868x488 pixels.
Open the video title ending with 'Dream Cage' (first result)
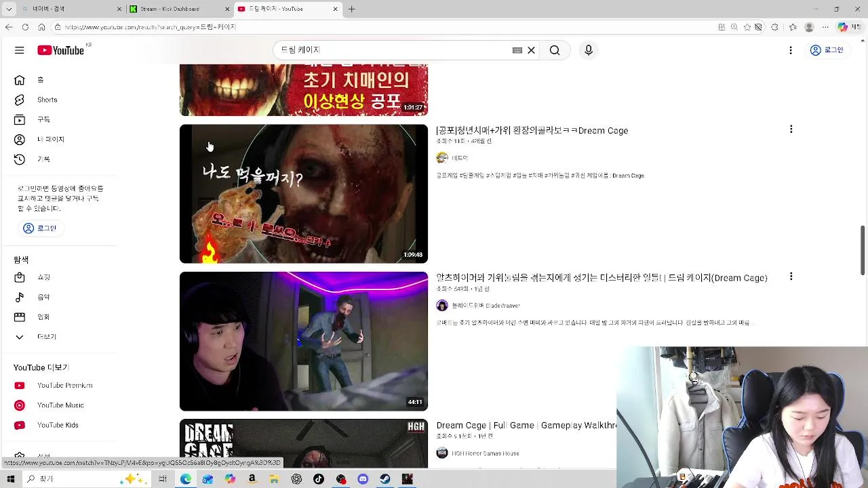click(x=532, y=131)
